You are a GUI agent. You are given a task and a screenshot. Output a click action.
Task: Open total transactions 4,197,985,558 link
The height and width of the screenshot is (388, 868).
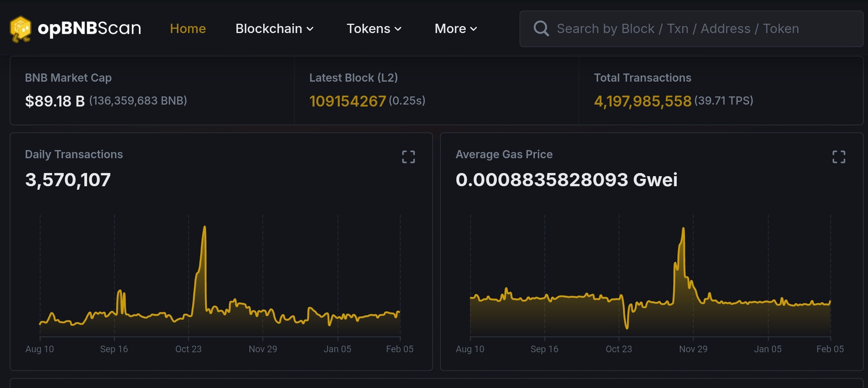[x=643, y=101]
